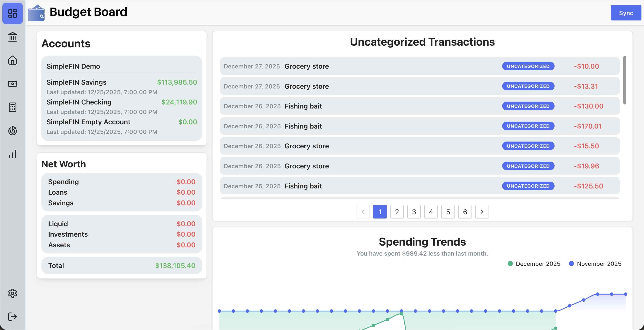
Task: Open the Dashboard grid icon in sidebar
Action: pyautogui.click(x=13, y=13)
